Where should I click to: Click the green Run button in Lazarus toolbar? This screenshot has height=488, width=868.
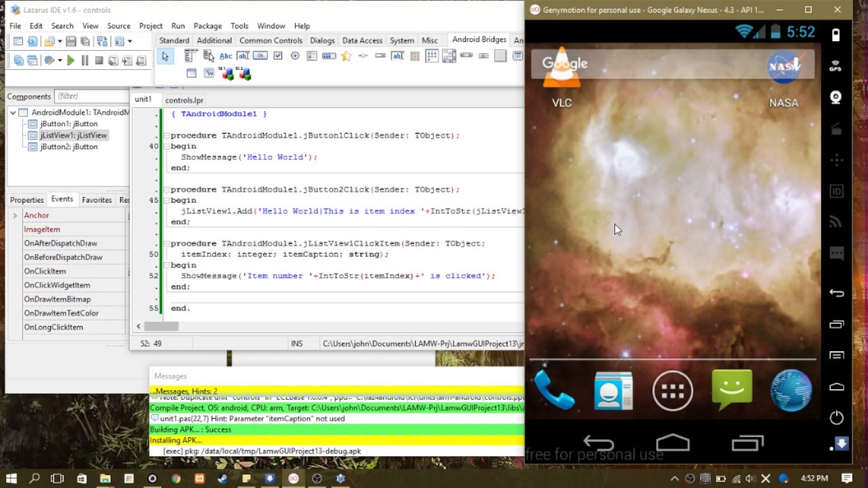pyautogui.click(x=70, y=60)
